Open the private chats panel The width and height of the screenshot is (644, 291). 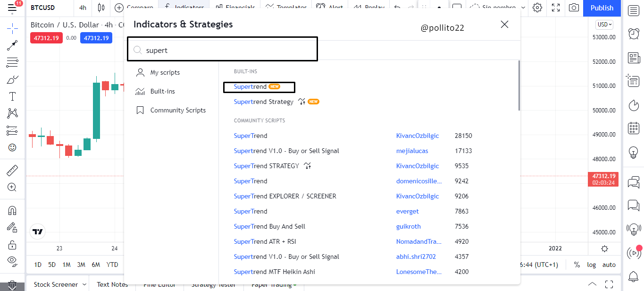pos(634,205)
